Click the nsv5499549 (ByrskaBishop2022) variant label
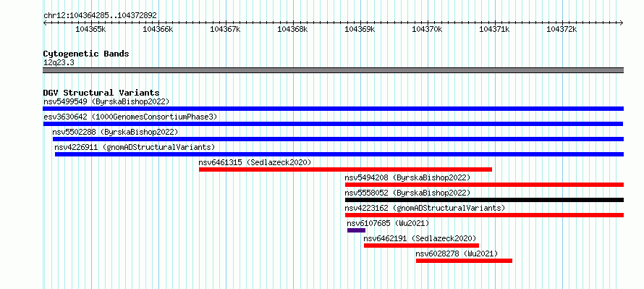Viewport: 644px width, 289px height. pos(106,101)
